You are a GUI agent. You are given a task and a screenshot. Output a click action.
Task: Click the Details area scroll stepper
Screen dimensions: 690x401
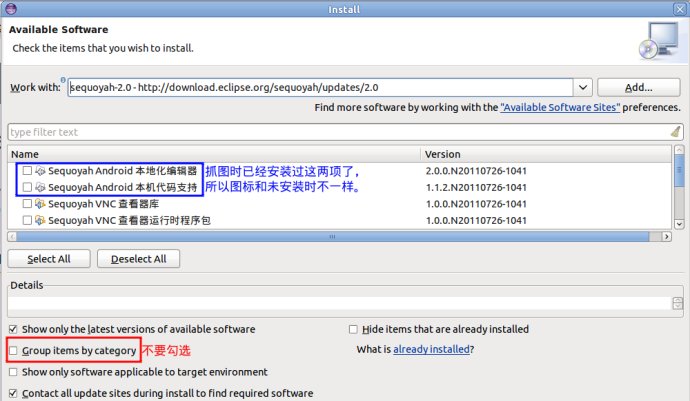(x=678, y=303)
